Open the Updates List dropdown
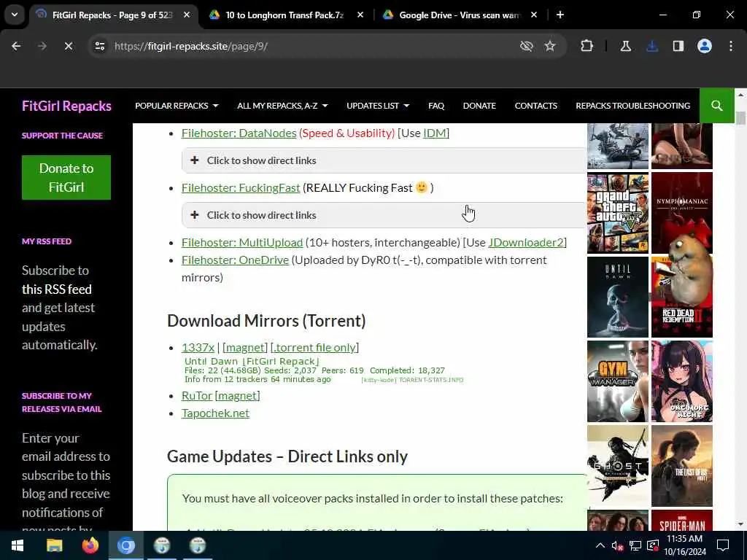Viewport: 747px width, 560px height. click(x=378, y=106)
